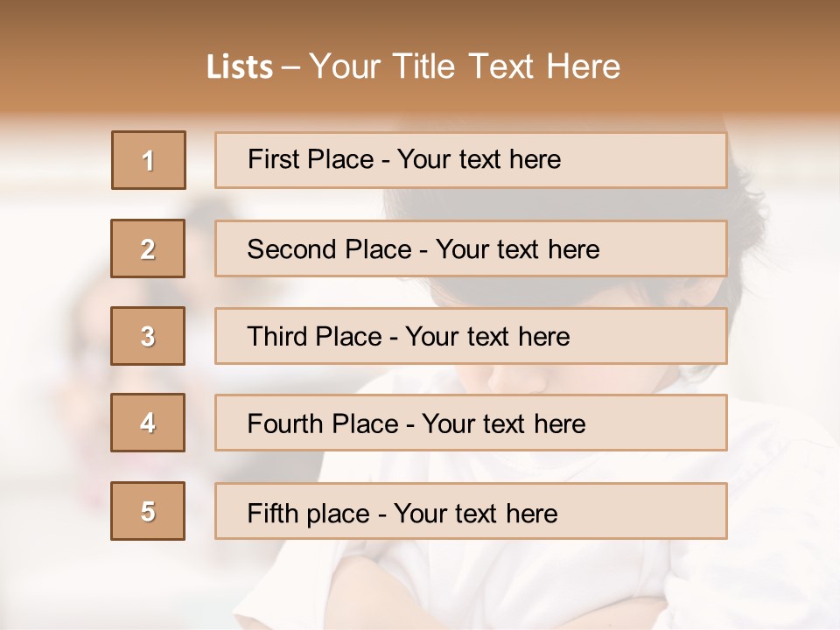Screen dimensions: 840x630
Task: Click the number 3 box
Action: [148, 336]
